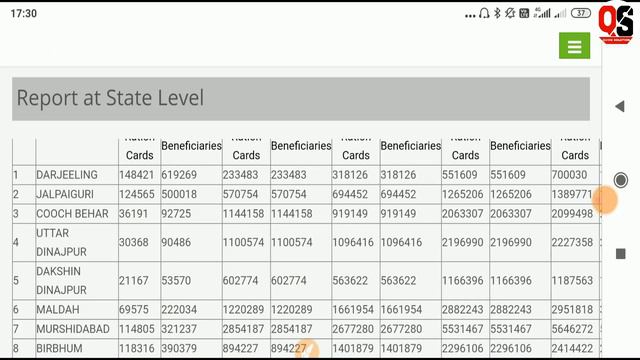Click the value 1389771 in Jalpaiguri row

pyautogui.click(x=572, y=194)
